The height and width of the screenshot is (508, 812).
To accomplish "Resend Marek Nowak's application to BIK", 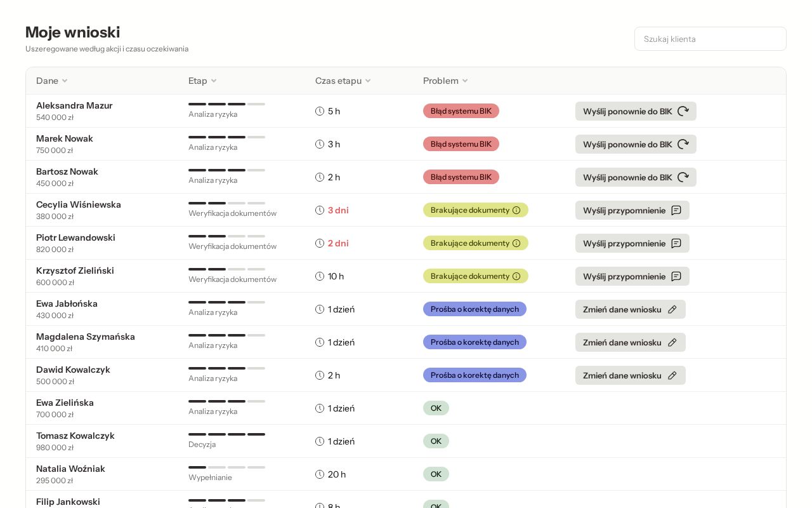I will point(636,144).
